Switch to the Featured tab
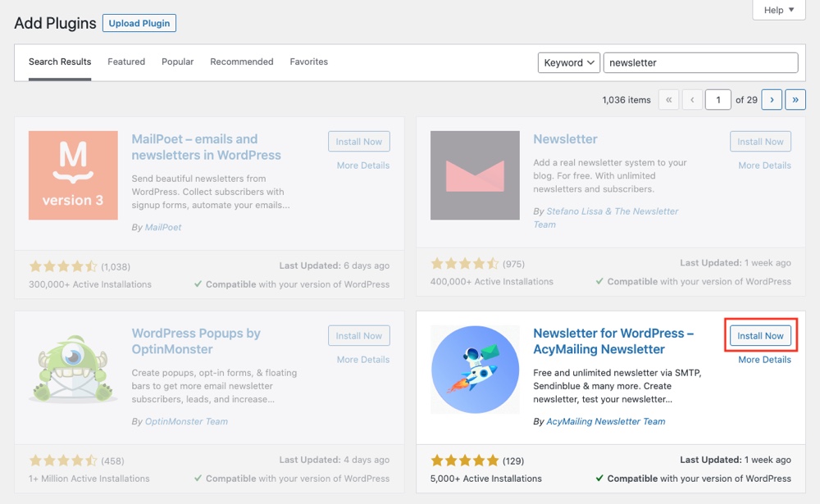Image resolution: width=820 pixels, height=504 pixels. point(126,62)
